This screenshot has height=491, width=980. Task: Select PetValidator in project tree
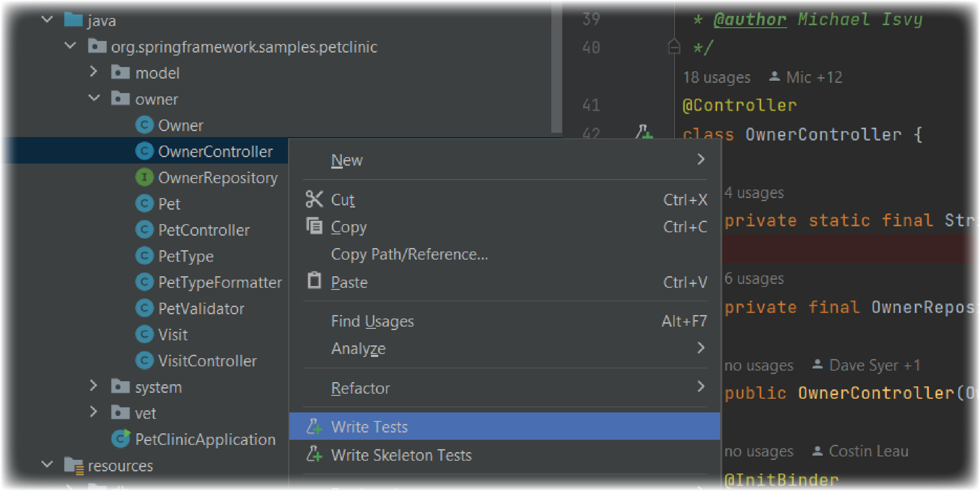201,308
